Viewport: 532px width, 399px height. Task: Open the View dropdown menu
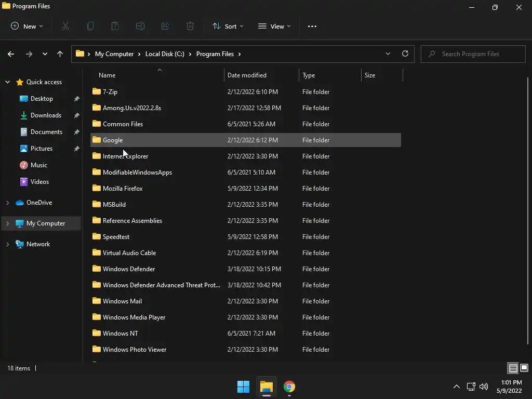coord(274,26)
